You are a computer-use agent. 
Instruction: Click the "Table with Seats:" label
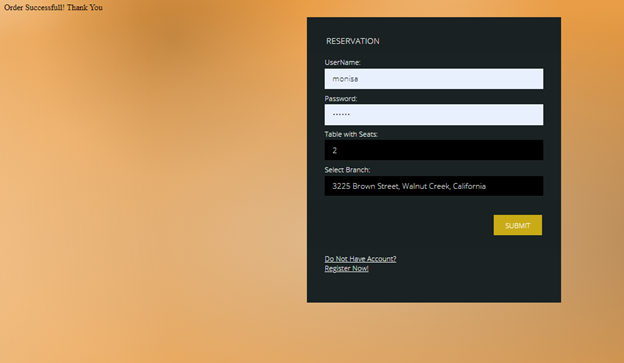[351, 134]
